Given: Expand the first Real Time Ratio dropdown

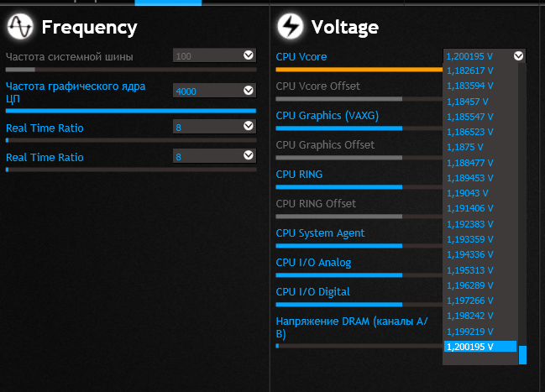Looking at the screenshot, I should pyautogui.click(x=248, y=126).
